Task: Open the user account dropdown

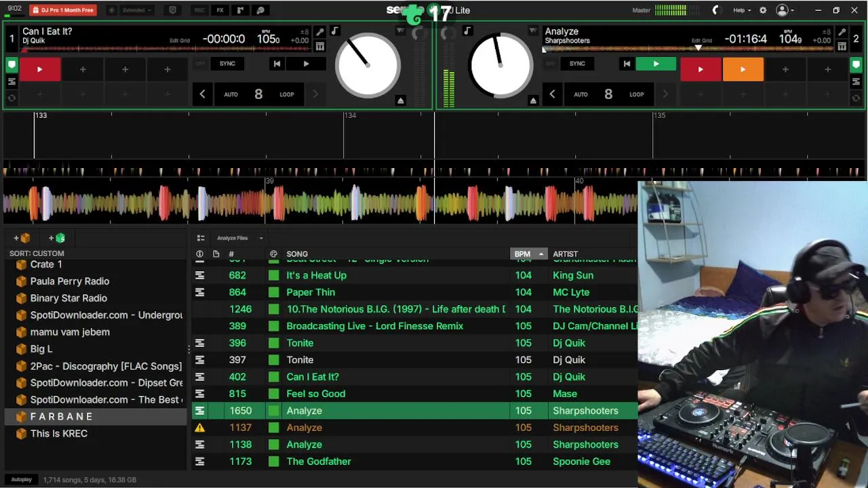Action: pyautogui.click(x=785, y=10)
